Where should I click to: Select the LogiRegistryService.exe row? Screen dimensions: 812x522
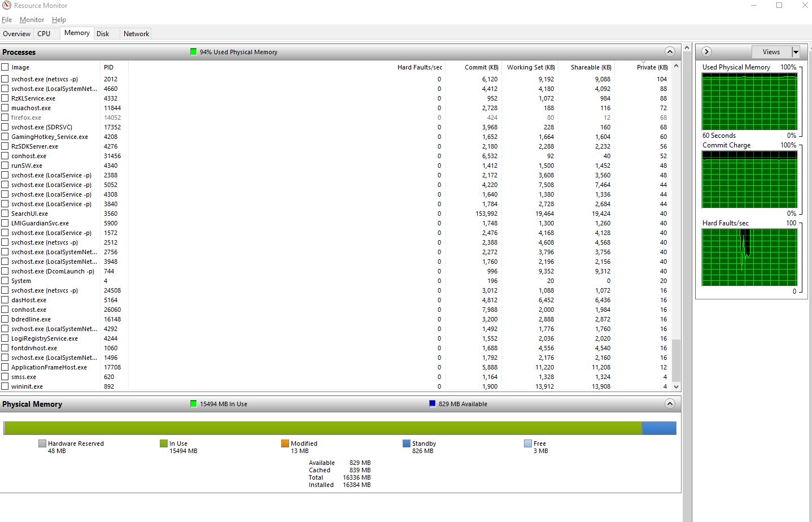point(336,338)
